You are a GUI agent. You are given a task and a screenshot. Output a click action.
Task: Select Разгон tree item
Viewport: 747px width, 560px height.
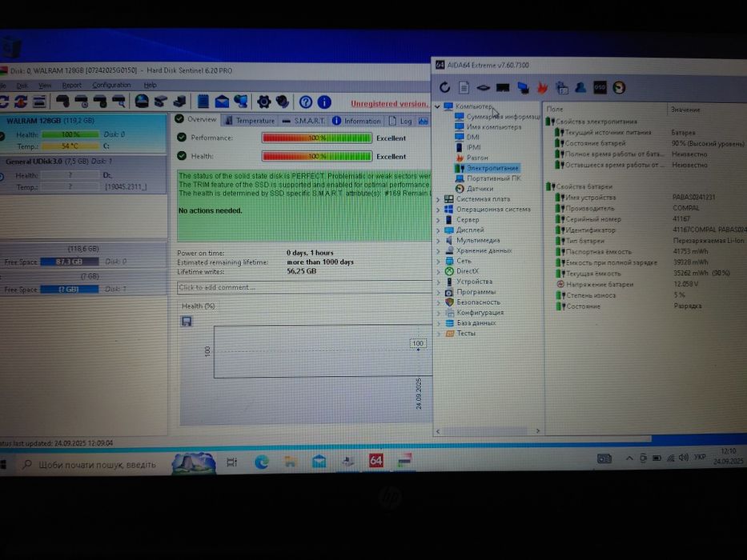coord(477,158)
